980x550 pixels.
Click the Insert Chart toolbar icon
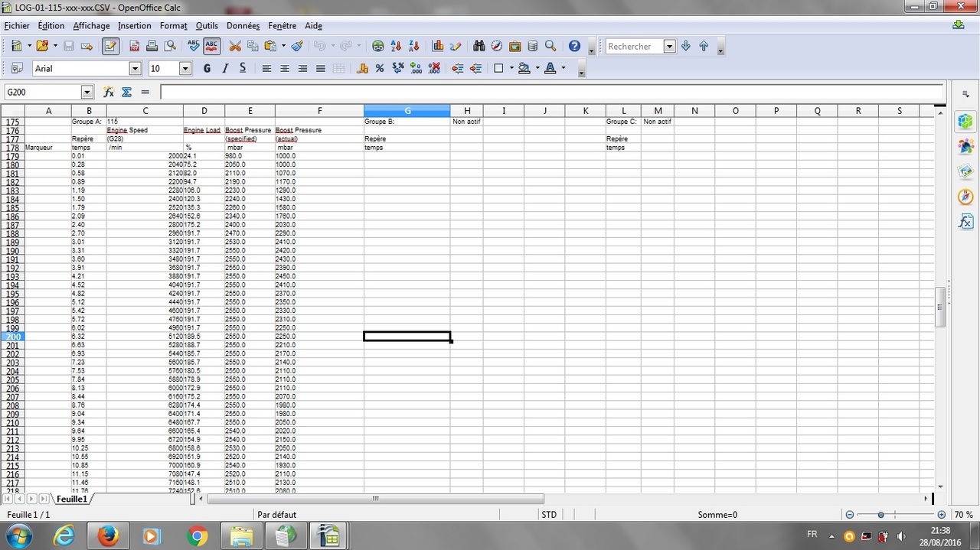click(x=438, y=46)
